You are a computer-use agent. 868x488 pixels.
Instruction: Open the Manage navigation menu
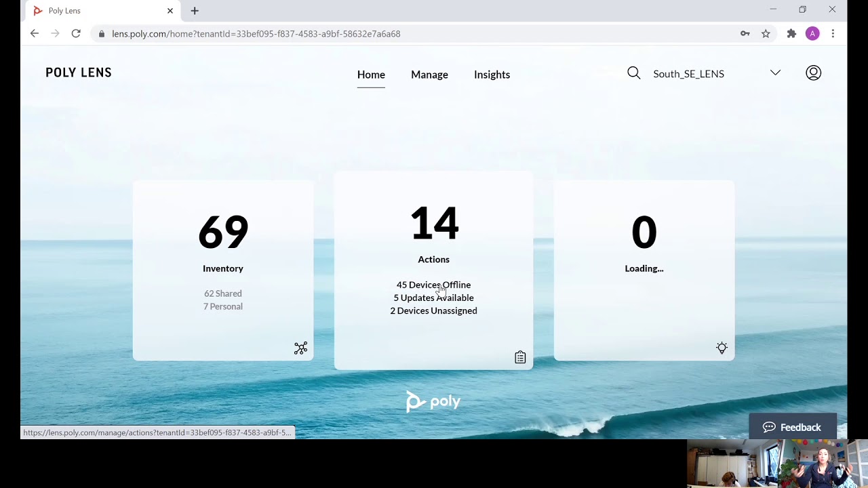coord(429,75)
